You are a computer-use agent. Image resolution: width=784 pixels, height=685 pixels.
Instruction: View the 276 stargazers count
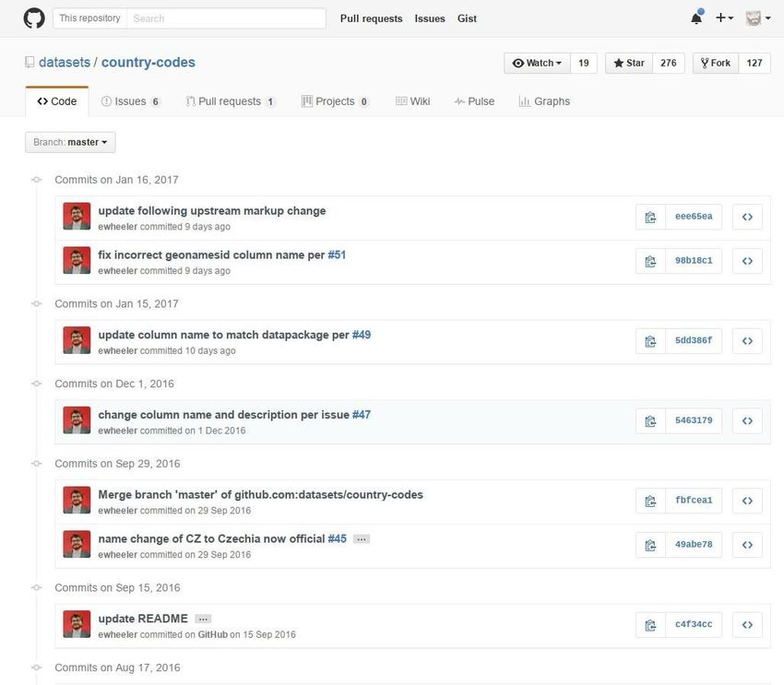[x=669, y=63]
